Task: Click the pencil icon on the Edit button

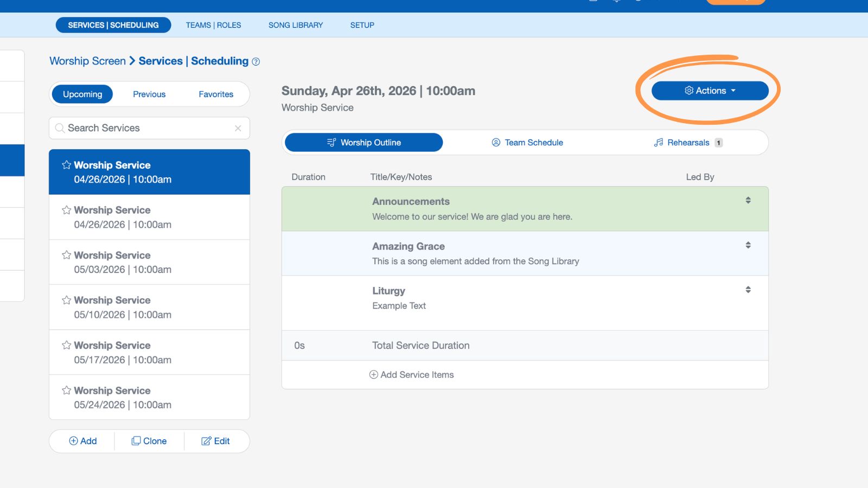Action: [206, 441]
